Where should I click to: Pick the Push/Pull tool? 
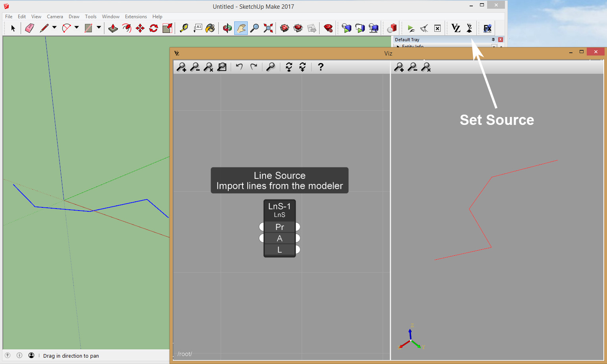click(113, 28)
